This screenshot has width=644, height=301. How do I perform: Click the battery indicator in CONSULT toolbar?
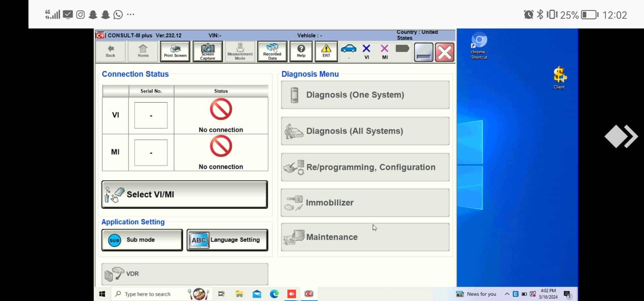click(x=402, y=49)
